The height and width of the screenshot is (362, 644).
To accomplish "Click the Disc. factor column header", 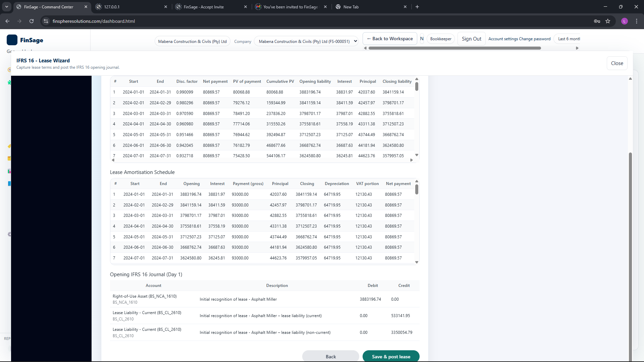I will pos(187,81).
